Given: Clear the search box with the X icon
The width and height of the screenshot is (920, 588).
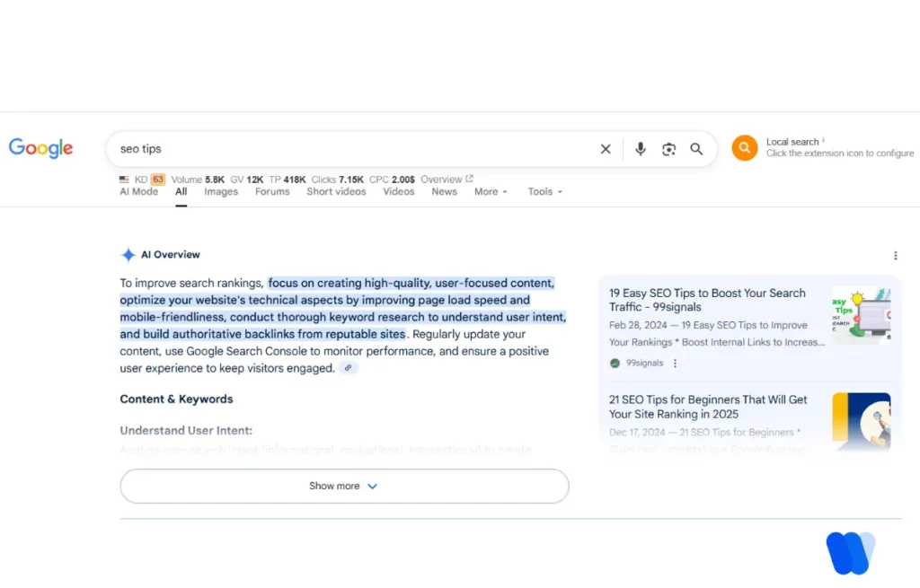Looking at the screenshot, I should point(606,149).
